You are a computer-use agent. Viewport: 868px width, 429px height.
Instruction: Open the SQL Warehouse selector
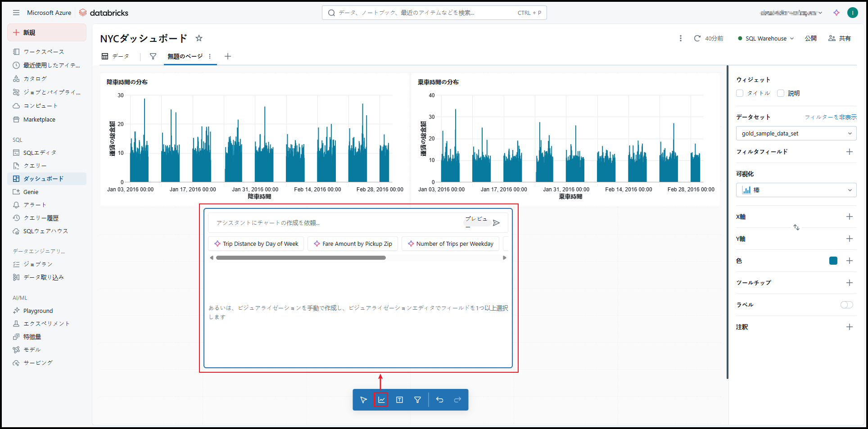766,38
